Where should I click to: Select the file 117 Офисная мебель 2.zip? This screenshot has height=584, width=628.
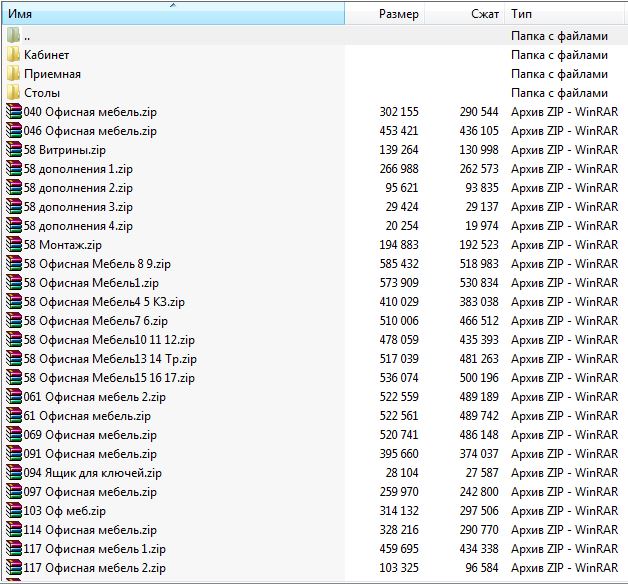95,568
